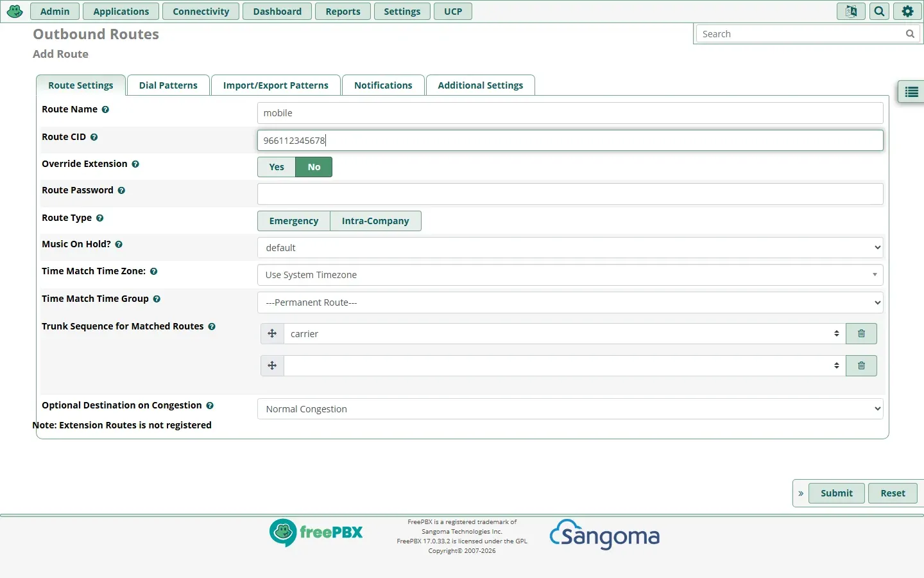924x578 pixels.
Task: Click search icon inside Search box
Action: (910, 34)
